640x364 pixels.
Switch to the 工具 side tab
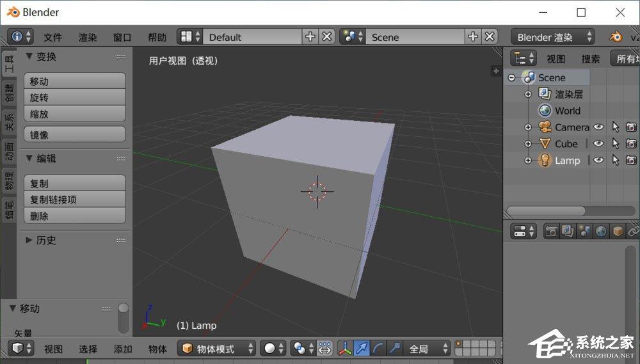pos(9,64)
